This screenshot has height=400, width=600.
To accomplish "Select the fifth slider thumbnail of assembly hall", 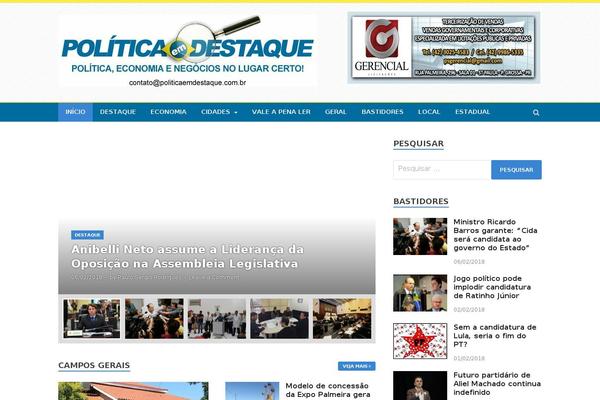I will coord(342,318).
